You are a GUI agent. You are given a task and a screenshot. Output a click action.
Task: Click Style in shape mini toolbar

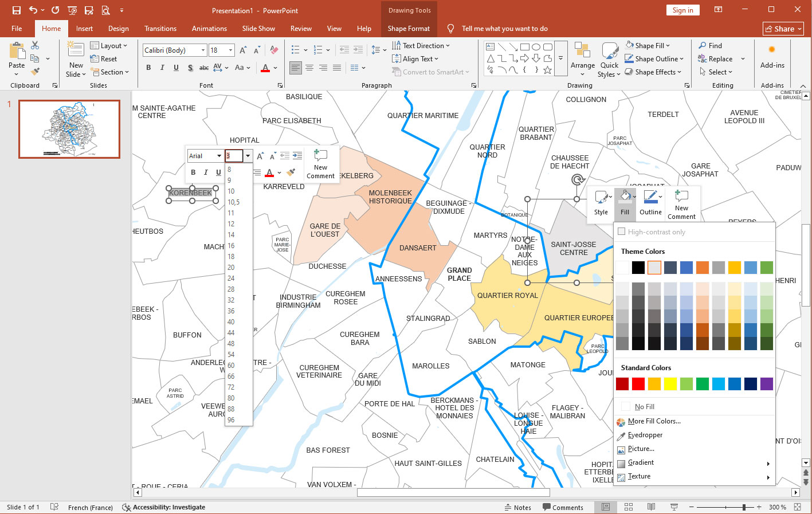601,203
